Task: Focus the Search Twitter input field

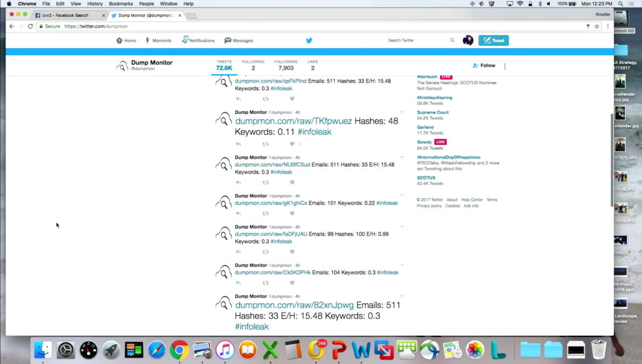Action: click(417, 40)
